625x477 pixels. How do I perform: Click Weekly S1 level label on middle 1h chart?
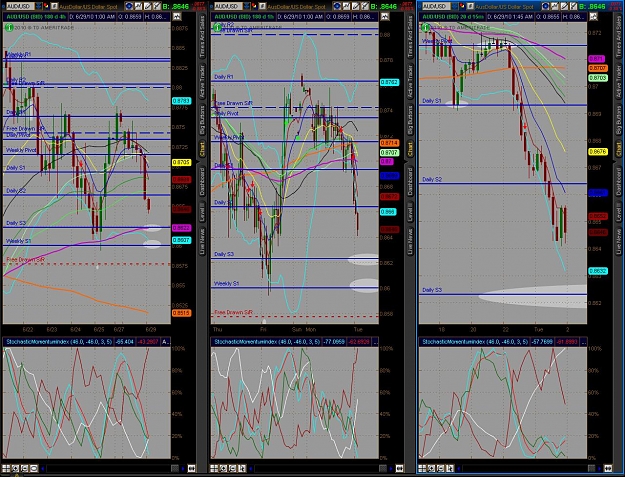click(x=227, y=283)
